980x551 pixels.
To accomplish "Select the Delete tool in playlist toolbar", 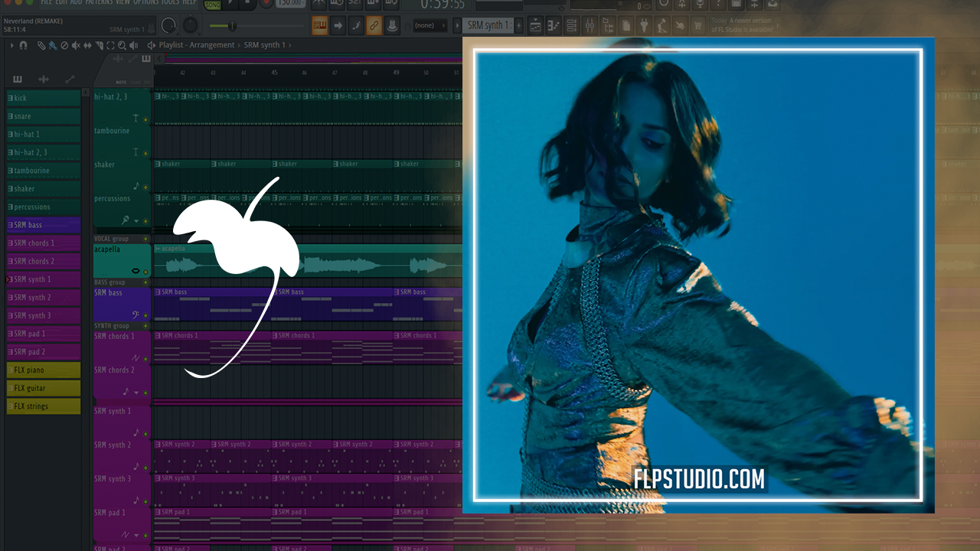I will point(64,46).
